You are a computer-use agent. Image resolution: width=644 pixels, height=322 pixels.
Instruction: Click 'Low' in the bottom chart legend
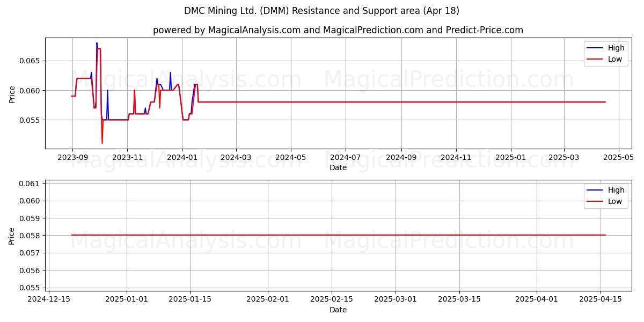[615, 201]
